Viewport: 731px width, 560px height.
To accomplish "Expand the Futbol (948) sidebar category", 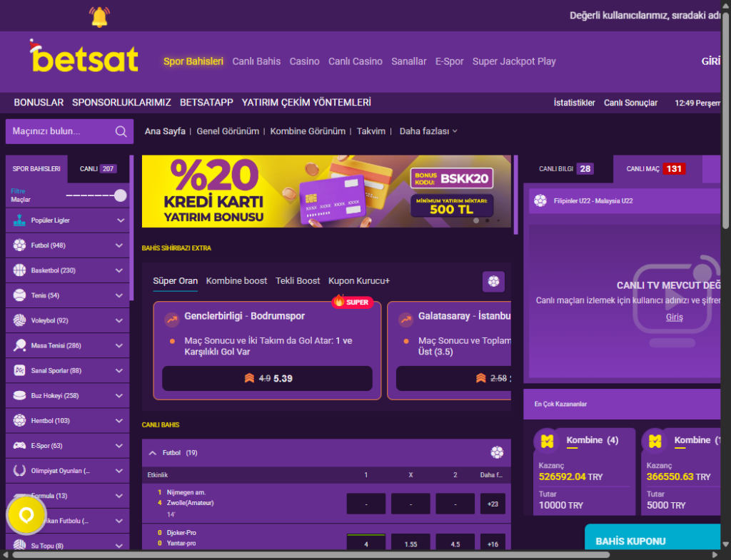I will pyautogui.click(x=120, y=245).
